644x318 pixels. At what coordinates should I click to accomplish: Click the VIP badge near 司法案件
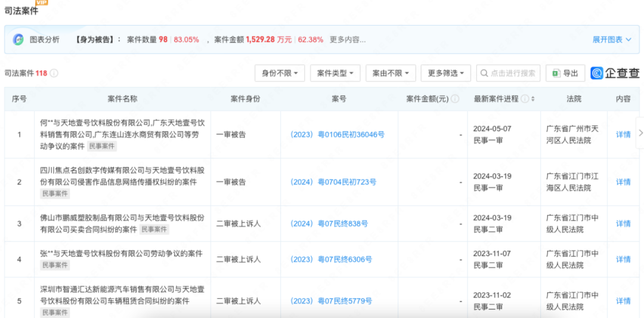[42, 2]
